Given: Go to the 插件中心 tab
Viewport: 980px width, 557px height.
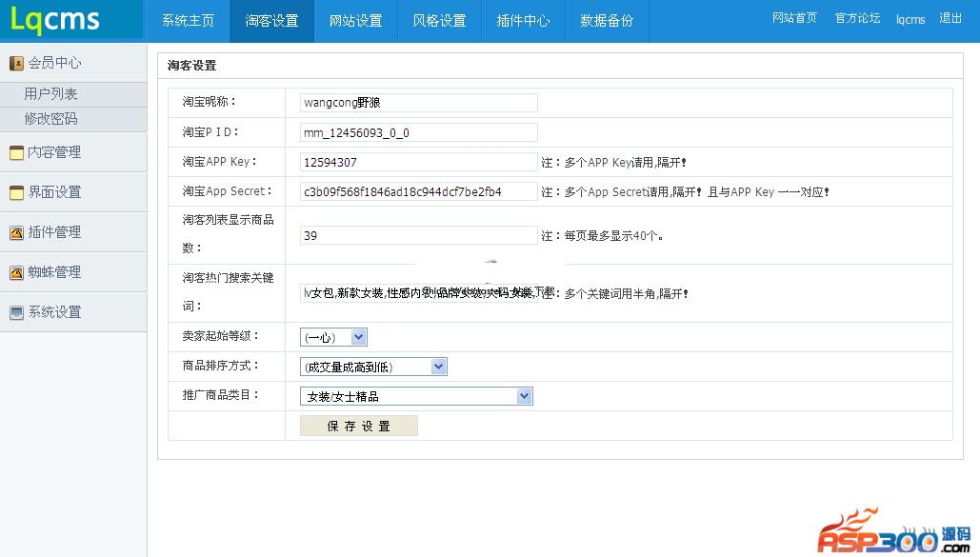Looking at the screenshot, I should 523,21.
